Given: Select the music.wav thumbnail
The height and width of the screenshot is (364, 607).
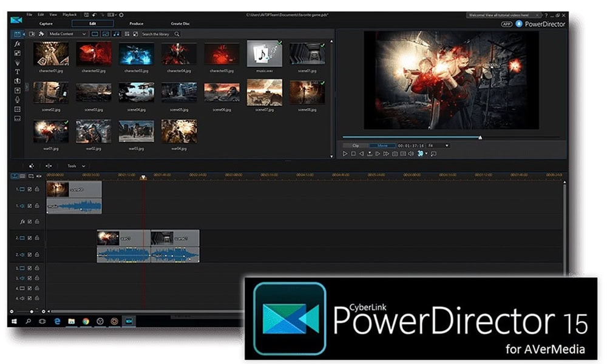Looking at the screenshot, I should [265, 54].
